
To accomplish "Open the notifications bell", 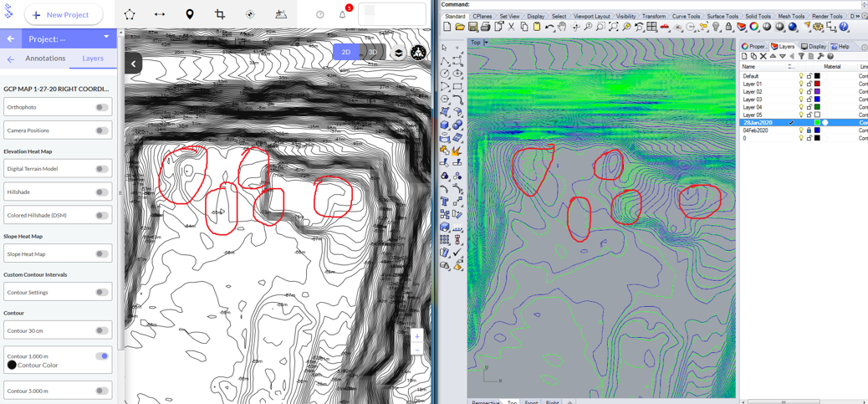I will coord(343,14).
